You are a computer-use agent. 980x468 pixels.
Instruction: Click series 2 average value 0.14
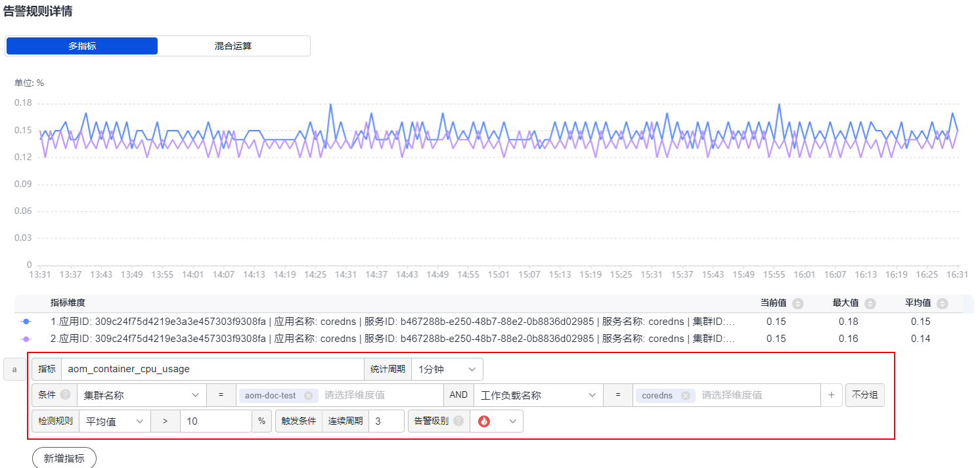tap(920, 339)
